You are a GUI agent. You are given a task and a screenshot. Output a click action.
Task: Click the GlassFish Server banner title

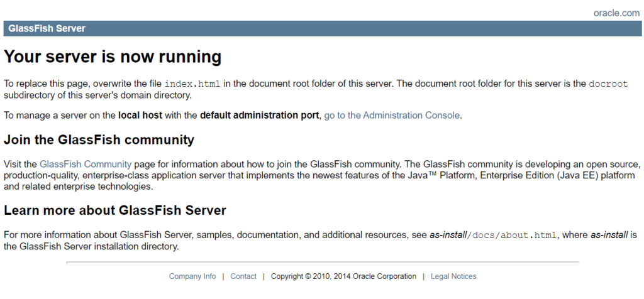[47, 29]
